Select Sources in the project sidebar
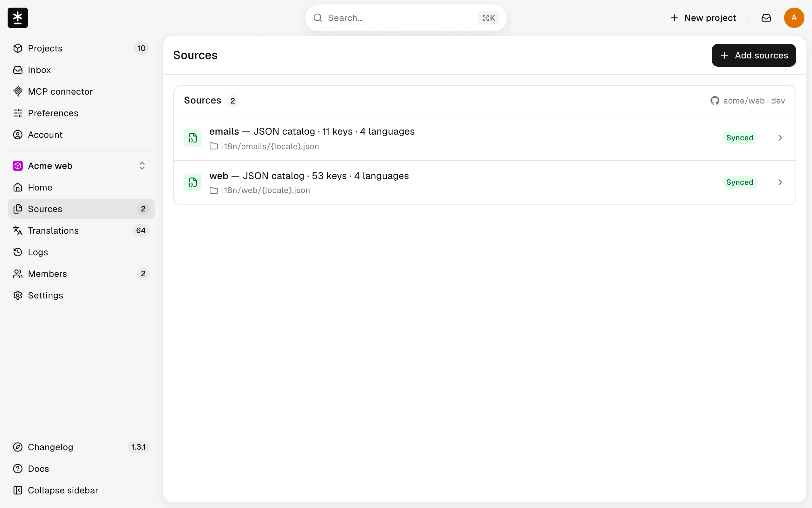Viewport: 812px width, 508px height. (x=81, y=209)
